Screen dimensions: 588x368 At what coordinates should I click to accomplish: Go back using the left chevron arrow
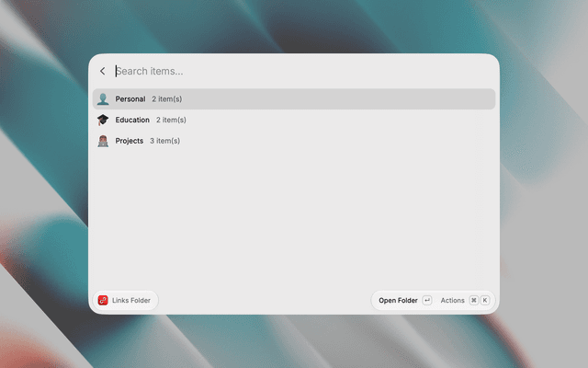pyautogui.click(x=102, y=71)
